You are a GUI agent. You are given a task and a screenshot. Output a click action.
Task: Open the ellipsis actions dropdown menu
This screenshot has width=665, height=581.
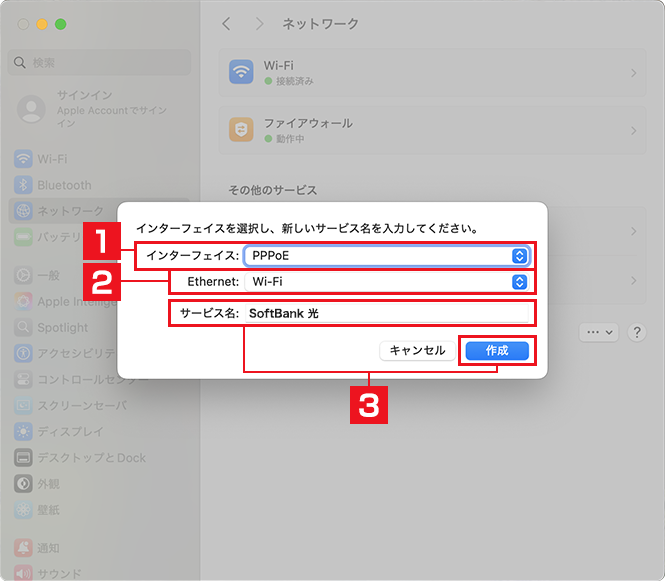(x=601, y=332)
